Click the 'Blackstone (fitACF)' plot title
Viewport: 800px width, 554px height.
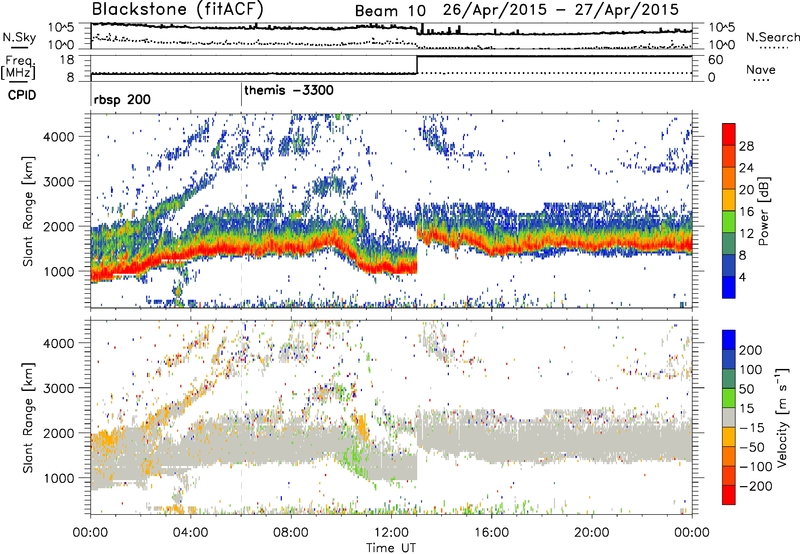coord(178,9)
